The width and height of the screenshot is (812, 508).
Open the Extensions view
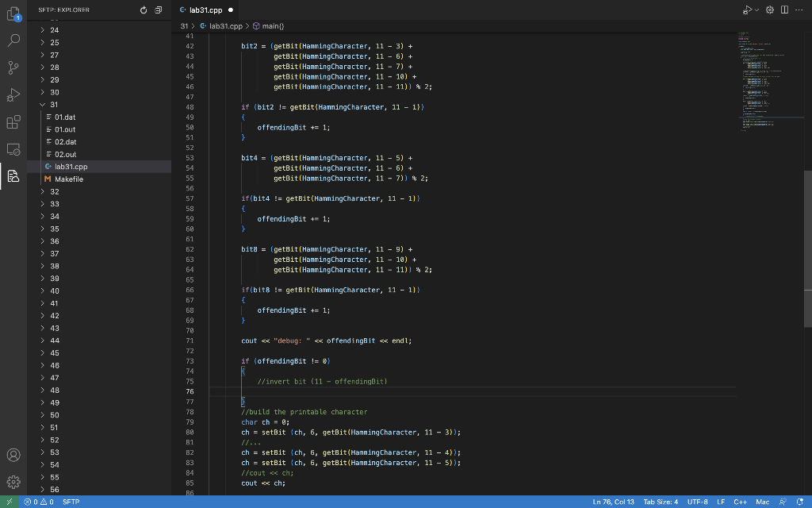13,122
